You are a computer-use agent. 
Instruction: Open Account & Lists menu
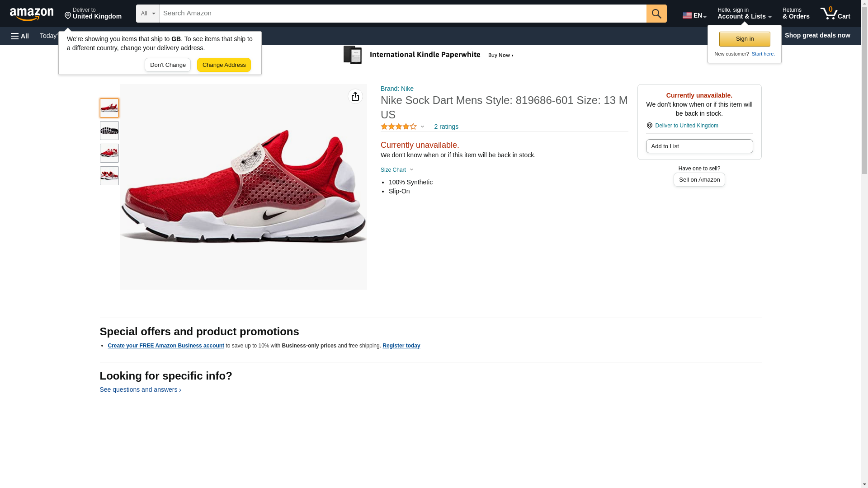744,14
